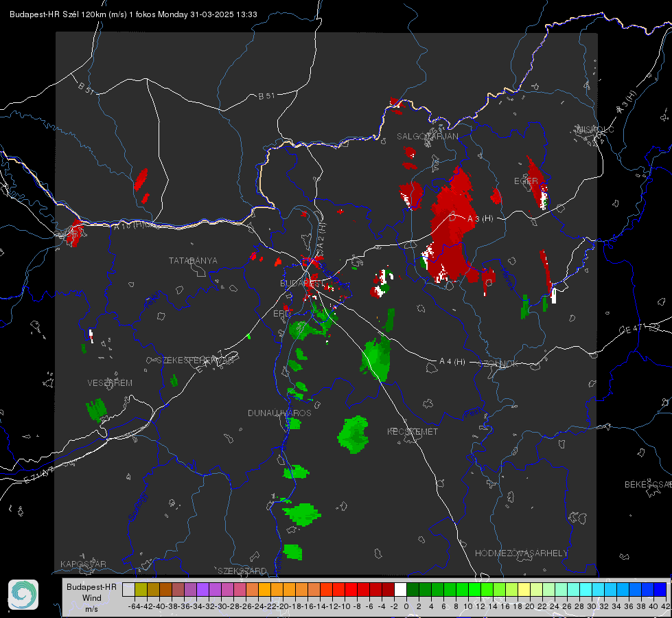Click the '-64' legend value
The height and width of the screenshot is (618, 672).
point(134,606)
